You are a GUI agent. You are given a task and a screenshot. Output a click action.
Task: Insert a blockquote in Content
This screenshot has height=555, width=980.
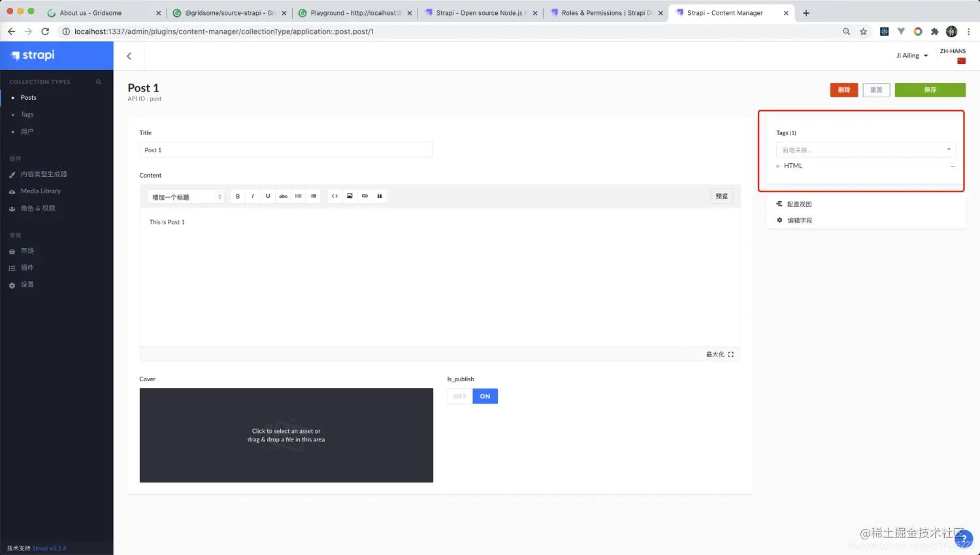[x=380, y=196]
